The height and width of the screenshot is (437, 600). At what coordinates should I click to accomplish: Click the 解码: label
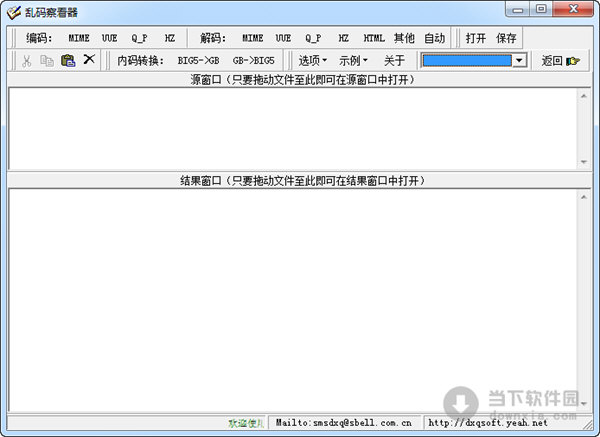[x=213, y=38]
